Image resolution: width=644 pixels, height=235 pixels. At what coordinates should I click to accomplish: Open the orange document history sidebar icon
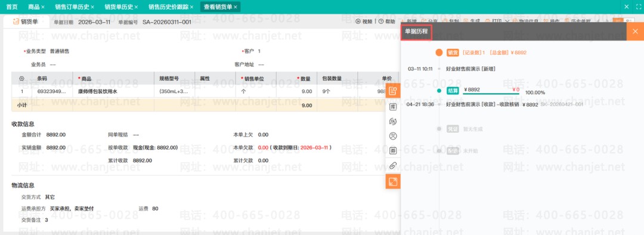(392, 91)
